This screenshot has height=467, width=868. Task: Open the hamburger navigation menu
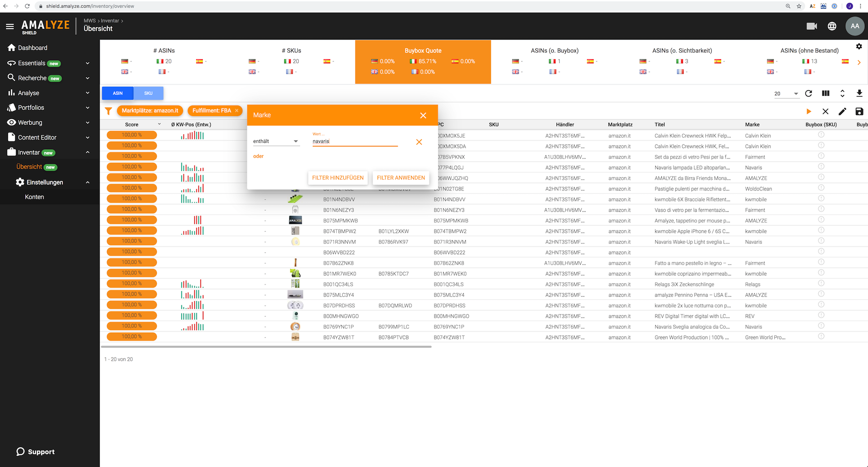(x=10, y=26)
